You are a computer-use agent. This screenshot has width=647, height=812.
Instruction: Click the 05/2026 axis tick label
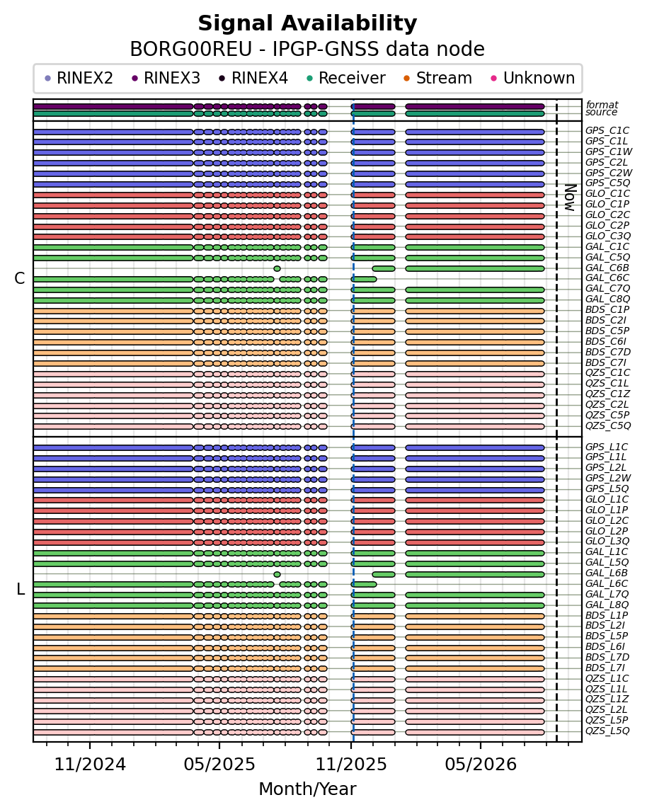click(x=481, y=765)
